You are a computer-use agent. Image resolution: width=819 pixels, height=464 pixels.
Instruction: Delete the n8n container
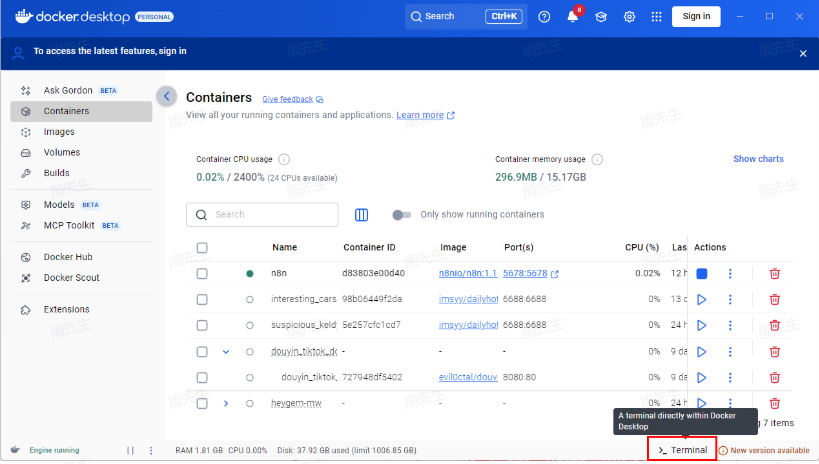pyautogui.click(x=775, y=273)
